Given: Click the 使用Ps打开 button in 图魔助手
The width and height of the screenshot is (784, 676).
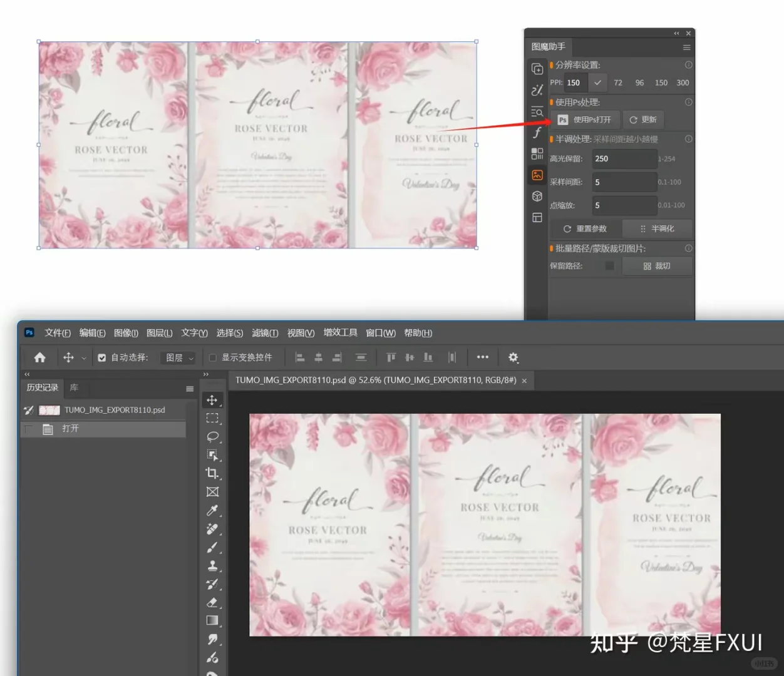Looking at the screenshot, I should (585, 120).
